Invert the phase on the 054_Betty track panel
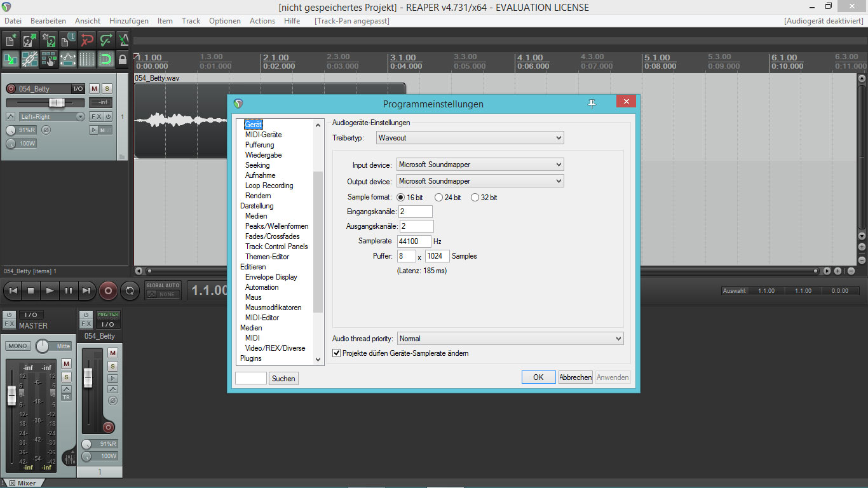 (x=46, y=130)
